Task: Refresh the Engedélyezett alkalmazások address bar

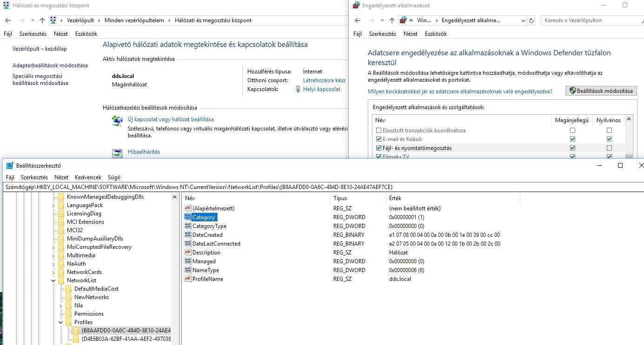Action: pos(531,20)
